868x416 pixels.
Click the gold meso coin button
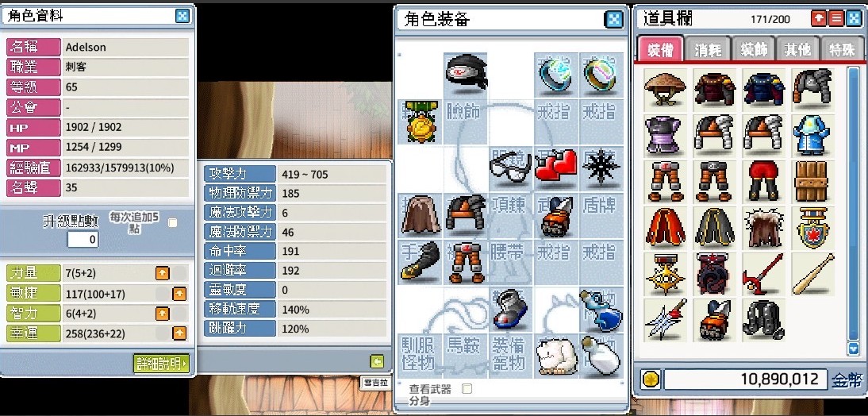coord(651,379)
